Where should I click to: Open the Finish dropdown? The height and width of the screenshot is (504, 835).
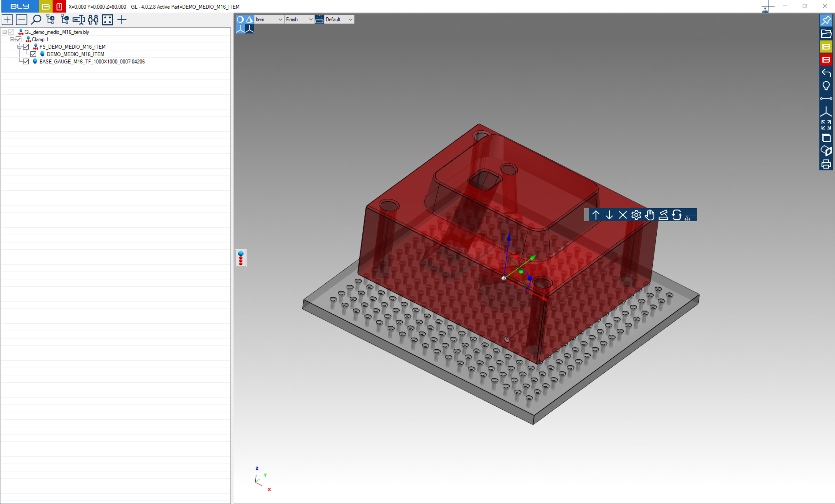click(299, 19)
